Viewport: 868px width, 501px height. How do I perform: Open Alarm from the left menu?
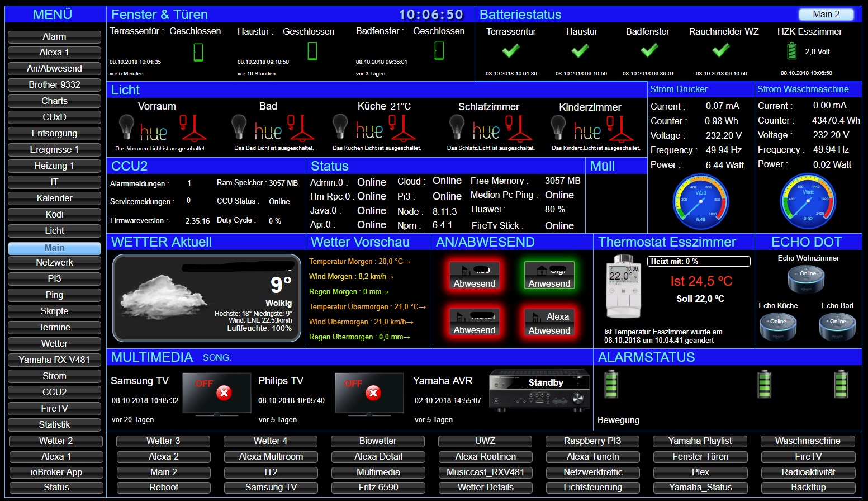coord(54,37)
